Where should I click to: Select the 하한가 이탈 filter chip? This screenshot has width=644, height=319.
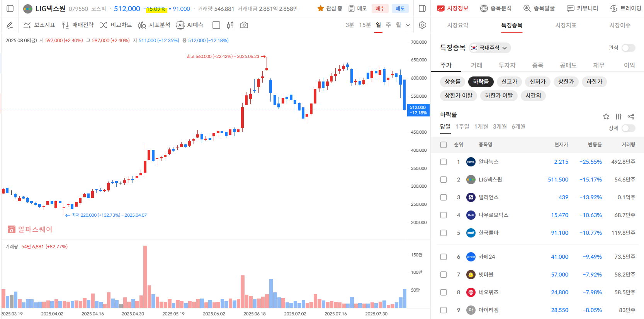point(499,95)
